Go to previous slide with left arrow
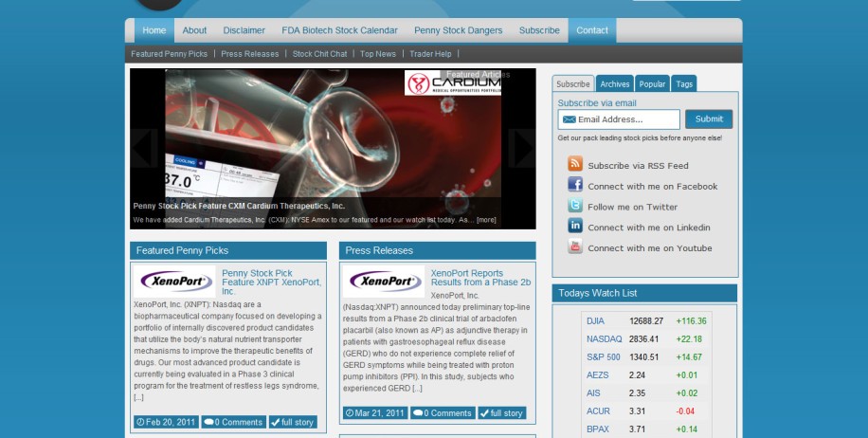 [144, 149]
